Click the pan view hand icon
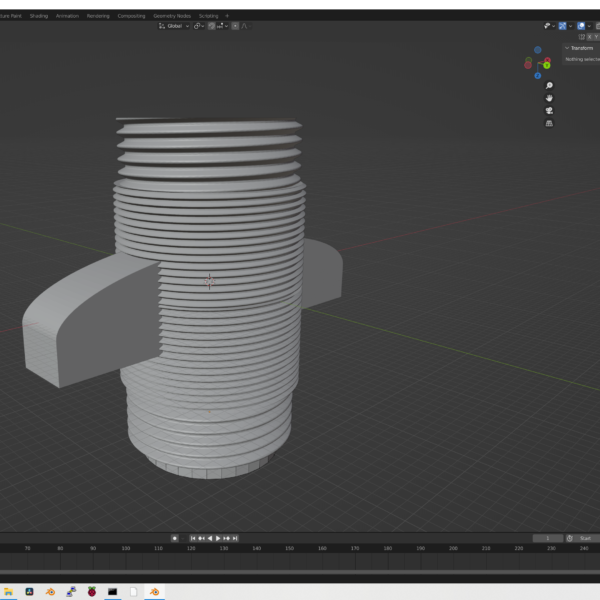600x600 pixels. [x=549, y=98]
